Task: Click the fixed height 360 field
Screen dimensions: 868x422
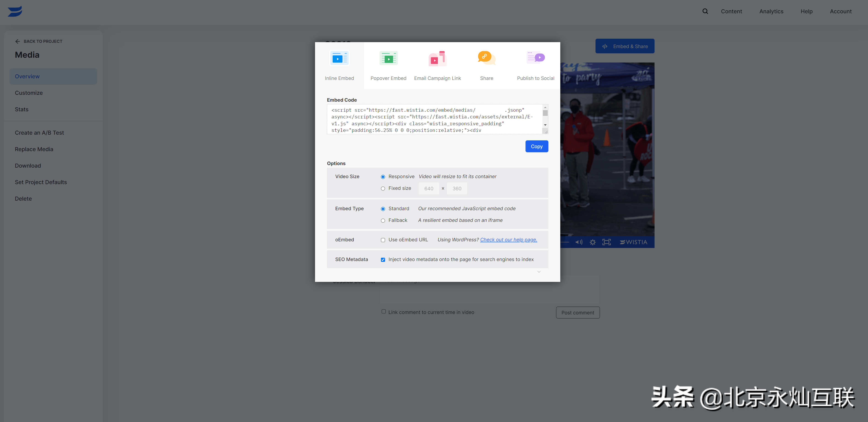Action: click(457, 189)
